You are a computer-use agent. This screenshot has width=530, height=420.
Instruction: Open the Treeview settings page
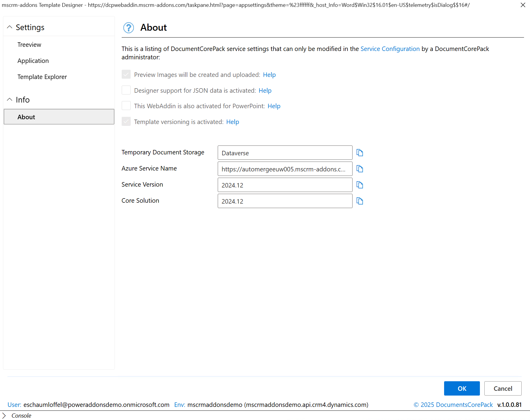click(29, 45)
